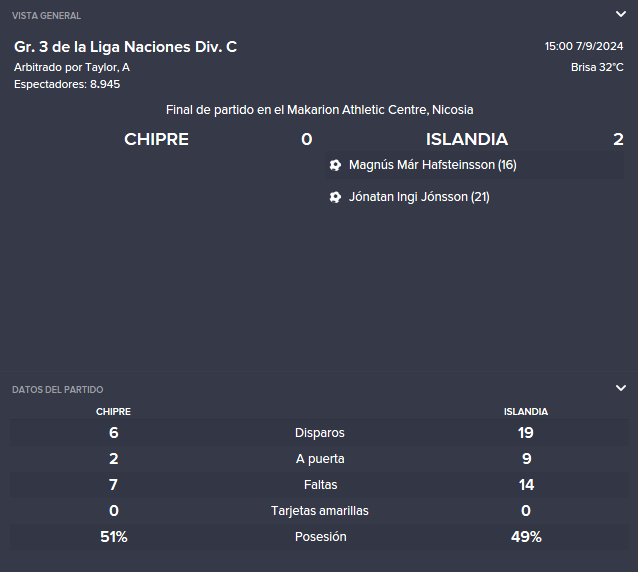Select the VISTA GENERAL panel header
638x572 pixels.
coord(46,16)
